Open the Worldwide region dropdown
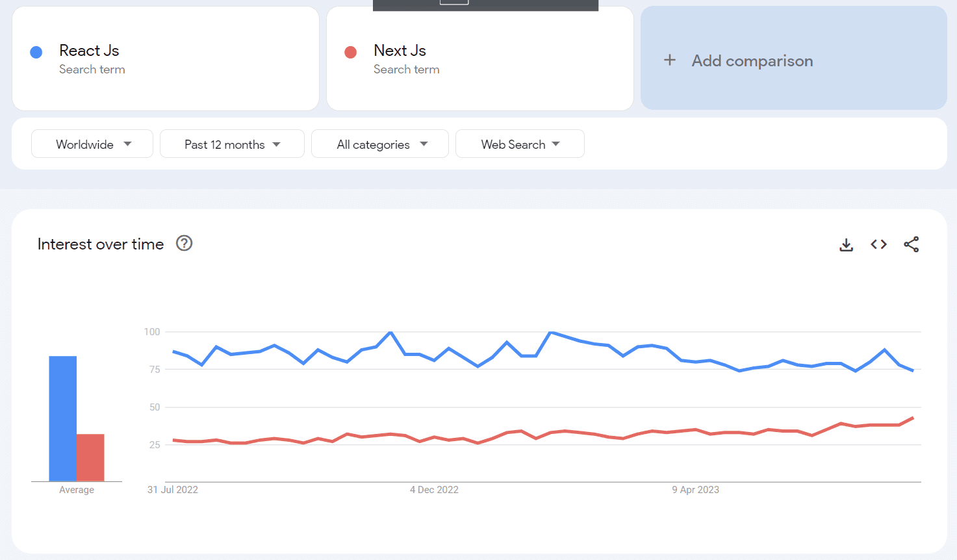The height and width of the screenshot is (560, 957). [x=92, y=144]
